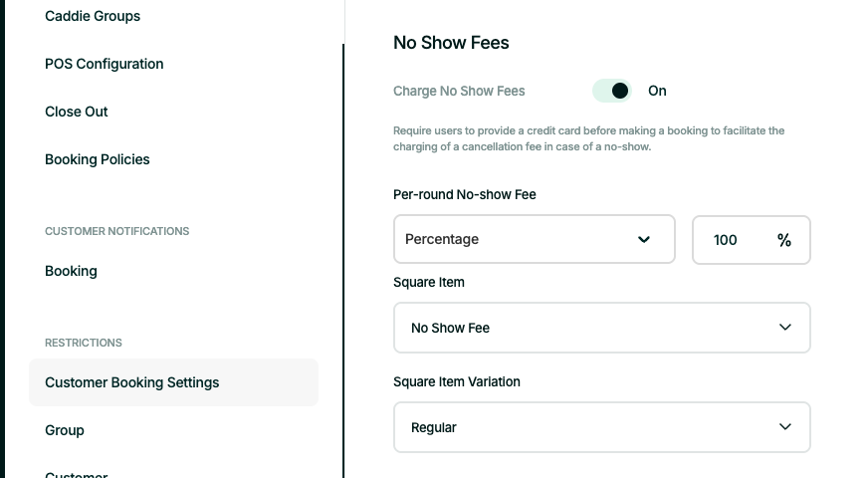Go to POS Configuration settings
Image resolution: width=868 pixels, height=478 pixels.
(105, 64)
